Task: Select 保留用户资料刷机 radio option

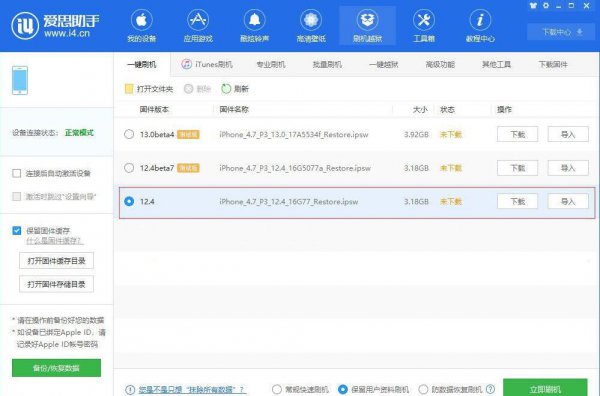Action: click(x=343, y=389)
